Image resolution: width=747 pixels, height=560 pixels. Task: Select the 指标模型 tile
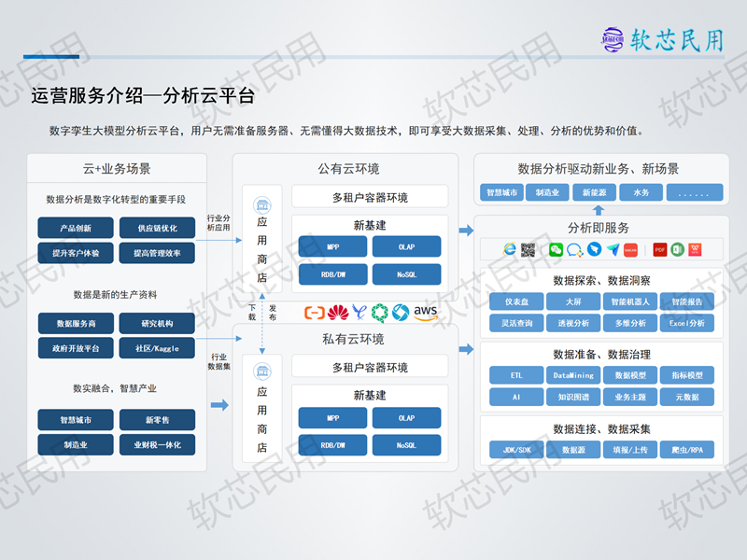[687, 375]
